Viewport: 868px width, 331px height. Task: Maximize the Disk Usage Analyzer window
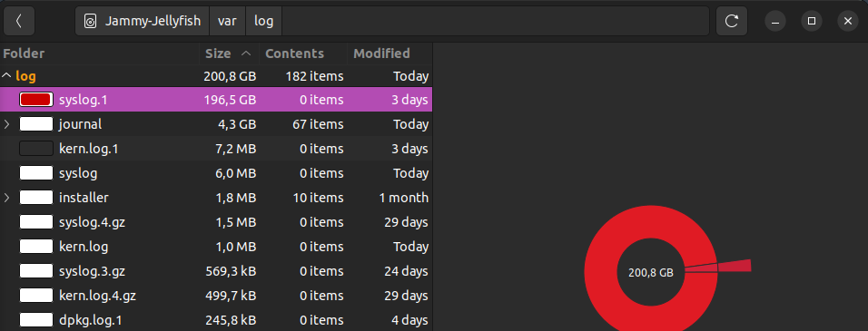point(812,21)
